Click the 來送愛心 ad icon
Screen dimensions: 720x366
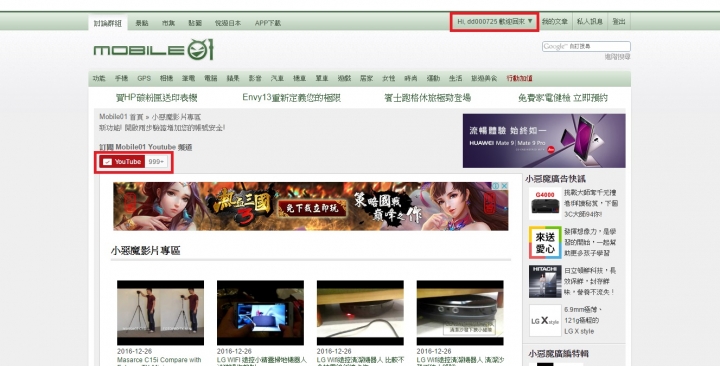tap(545, 242)
